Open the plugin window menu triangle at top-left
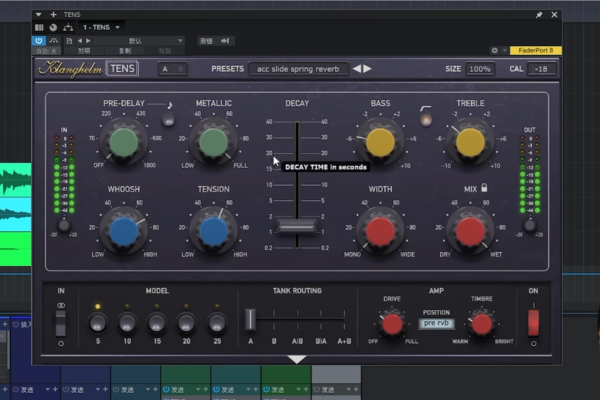Viewport: 600px width, 400px height. coord(39,15)
